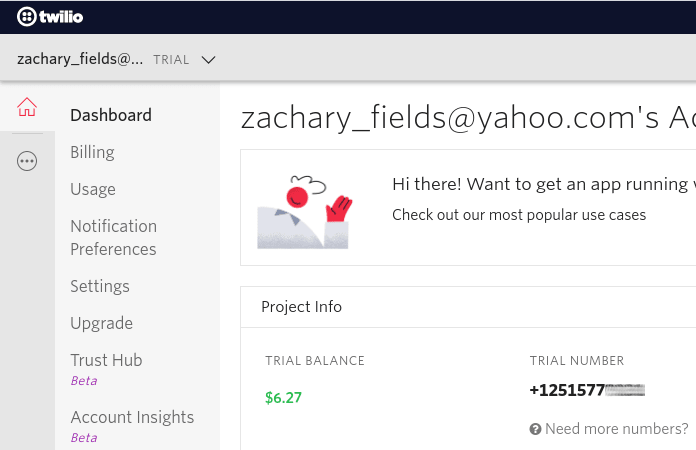The image size is (696, 450).
Task: Open Settings in sidebar
Action: click(x=100, y=286)
